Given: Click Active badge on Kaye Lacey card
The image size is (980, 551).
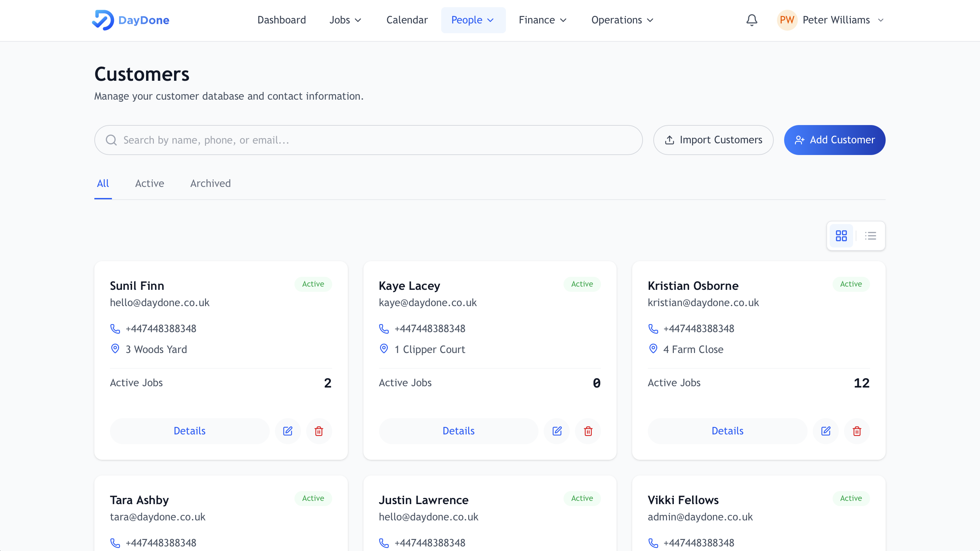Looking at the screenshot, I should pyautogui.click(x=582, y=284).
